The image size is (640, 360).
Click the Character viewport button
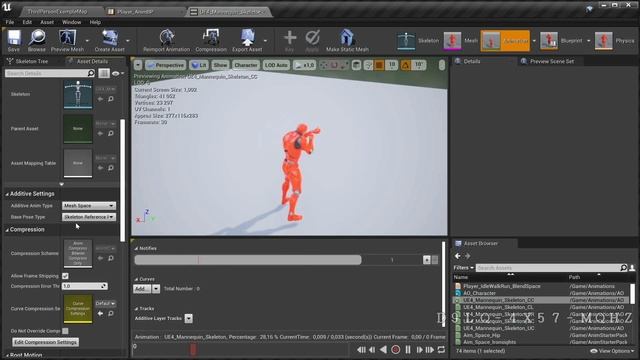click(246, 65)
